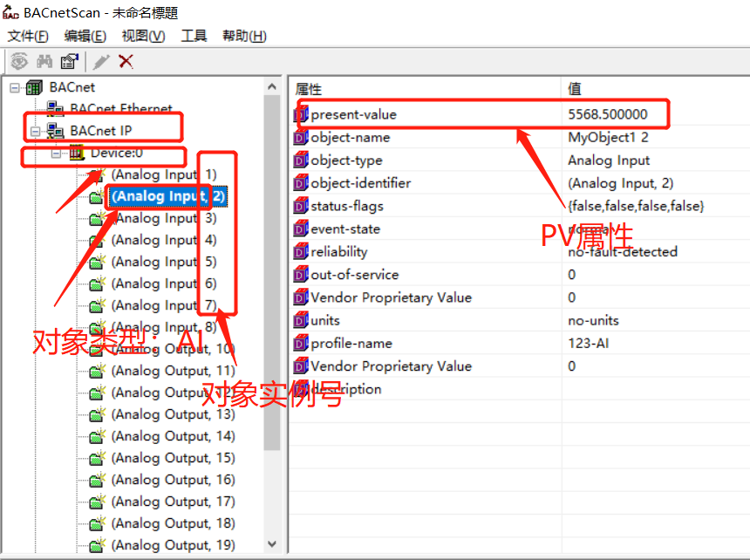The height and width of the screenshot is (560, 750).
Task: Click the value MyObject1 2
Action: (608, 137)
